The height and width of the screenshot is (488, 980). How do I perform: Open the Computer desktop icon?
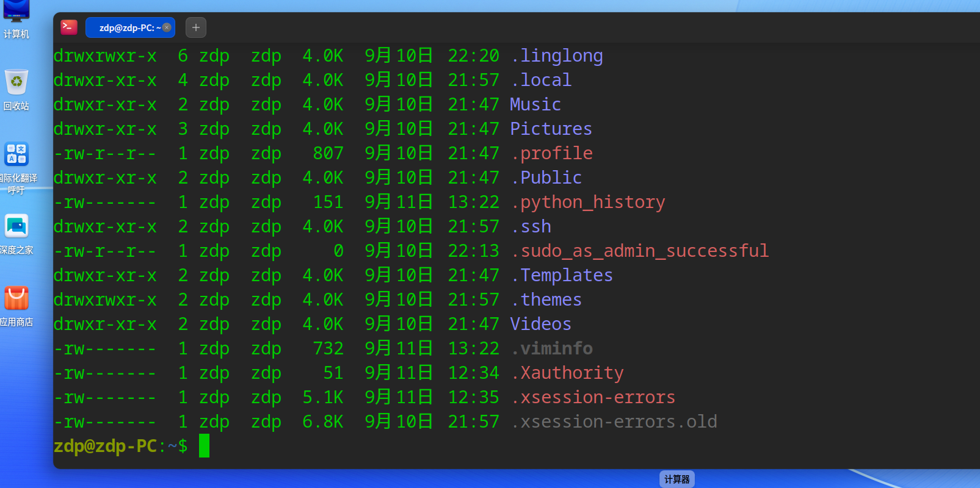(x=16, y=21)
